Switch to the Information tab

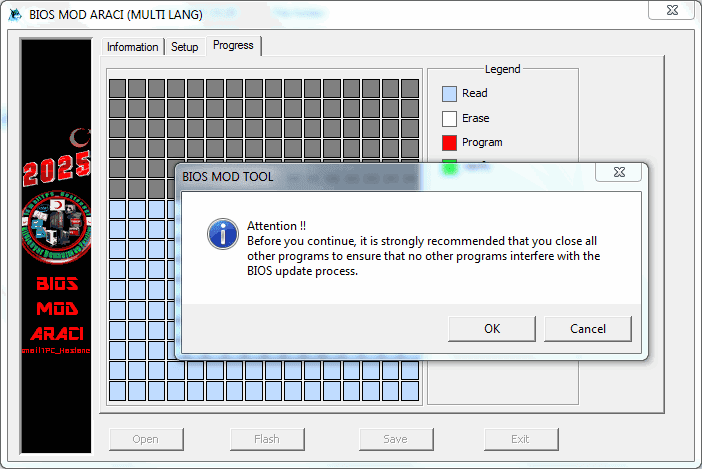point(132,47)
